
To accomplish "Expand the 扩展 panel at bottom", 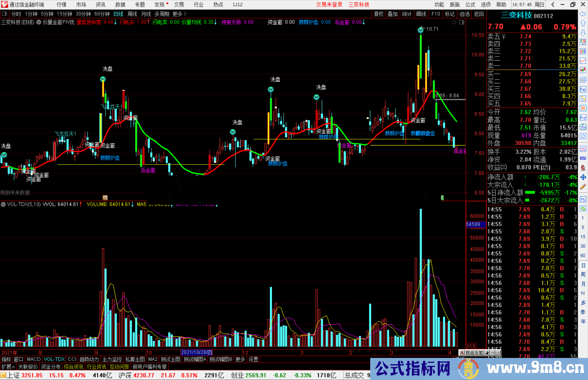I will tap(8, 367).
